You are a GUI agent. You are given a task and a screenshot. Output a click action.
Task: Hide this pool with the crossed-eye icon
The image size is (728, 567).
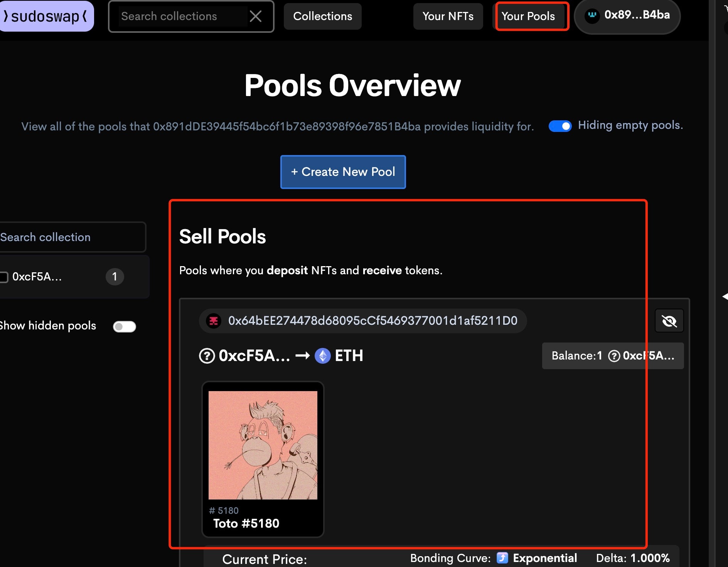point(669,321)
